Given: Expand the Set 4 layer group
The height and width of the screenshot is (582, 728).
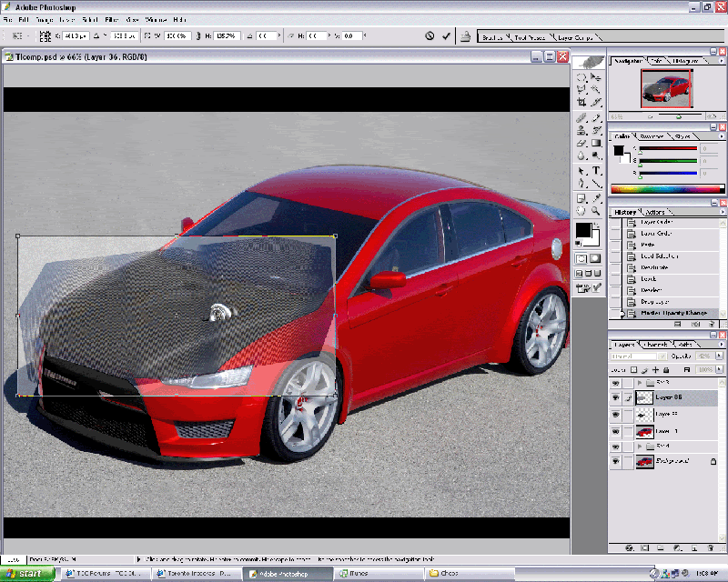Looking at the screenshot, I should pos(640,444).
